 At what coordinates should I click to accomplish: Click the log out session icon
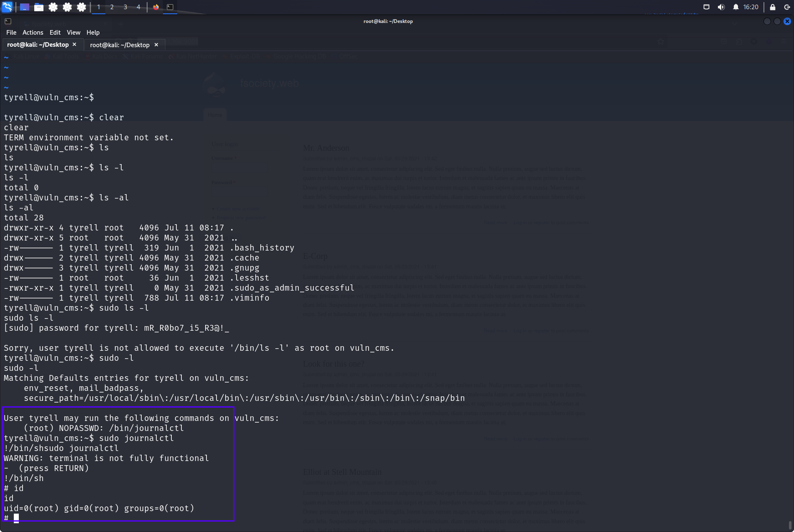tap(786, 7)
